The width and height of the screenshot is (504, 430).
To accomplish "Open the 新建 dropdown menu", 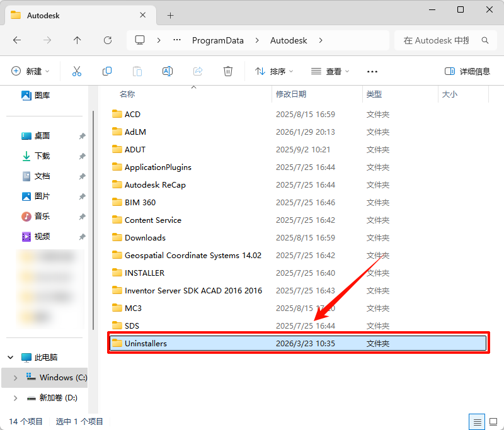I will coord(30,71).
